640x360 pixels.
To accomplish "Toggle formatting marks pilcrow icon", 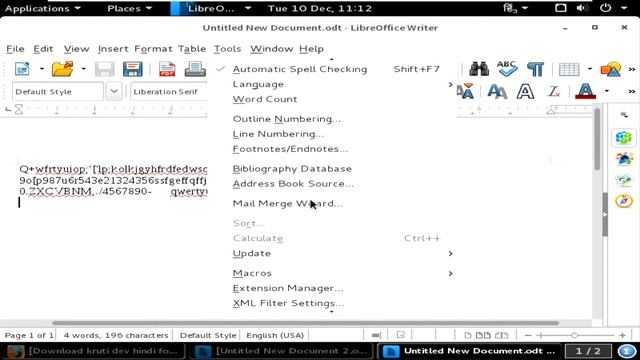I will tap(535, 69).
